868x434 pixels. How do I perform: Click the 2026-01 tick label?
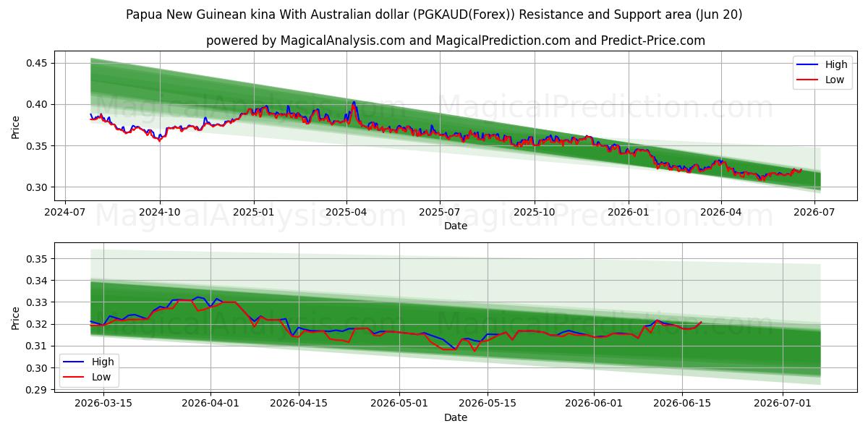pyautogui.click(x=628, y=213)
